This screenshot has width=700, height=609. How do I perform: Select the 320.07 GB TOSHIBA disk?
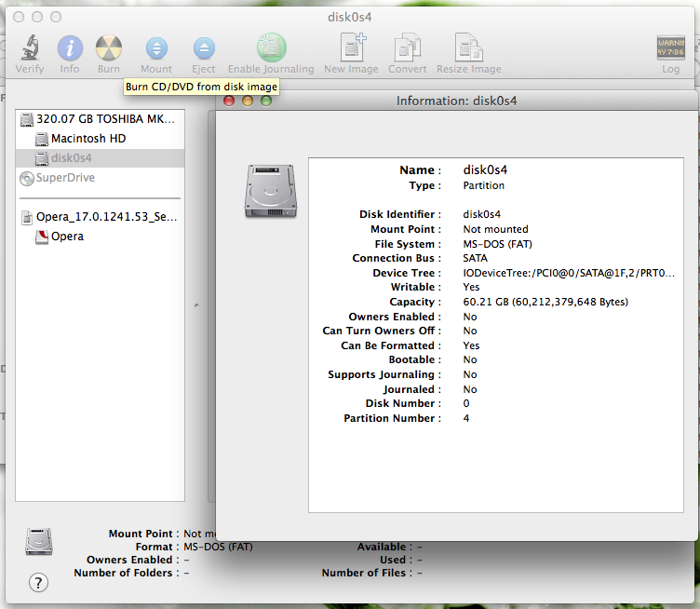click(x=100, y=119)
